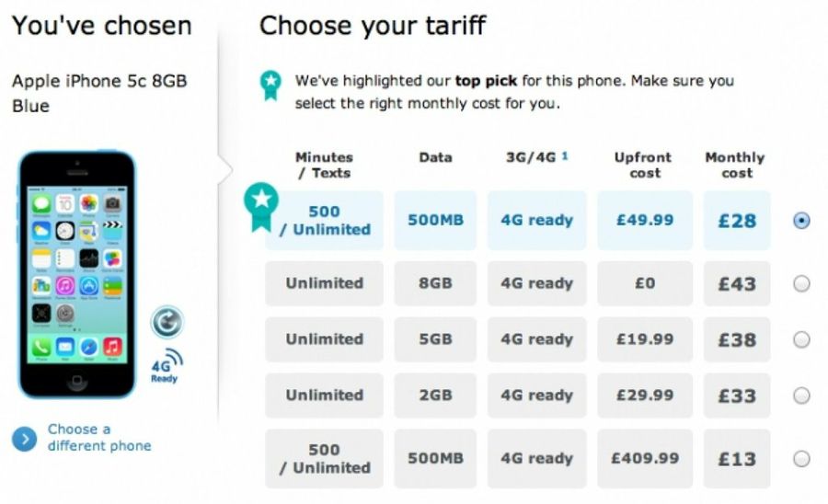Select the £38 monthly tariff radio button
Viewport: 828px width, 504px height.
point(801,339)
